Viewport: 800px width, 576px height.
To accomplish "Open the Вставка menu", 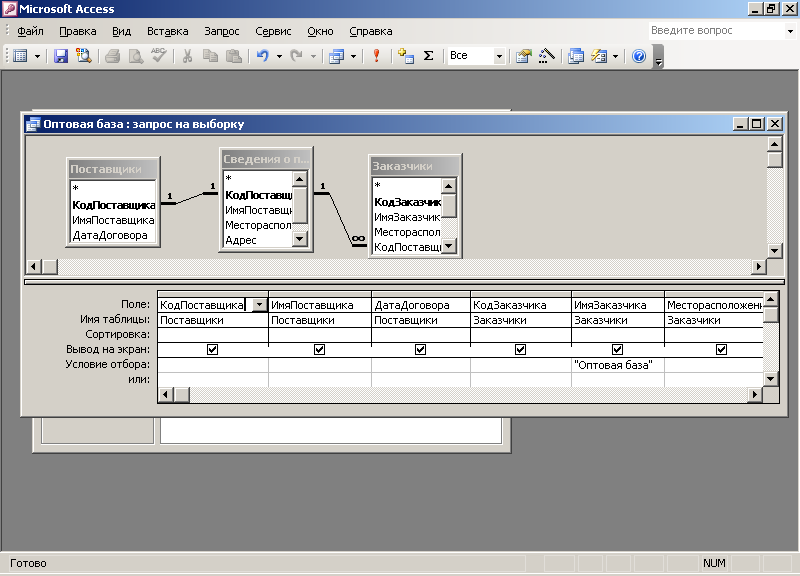I will click(x=167, y=31).
